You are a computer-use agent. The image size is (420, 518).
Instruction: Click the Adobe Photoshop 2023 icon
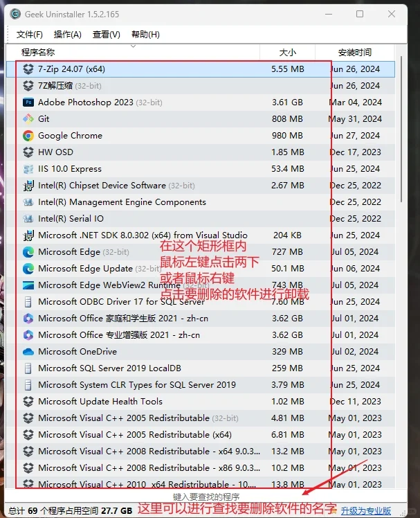pyautogui.click(x=28, y=102)
